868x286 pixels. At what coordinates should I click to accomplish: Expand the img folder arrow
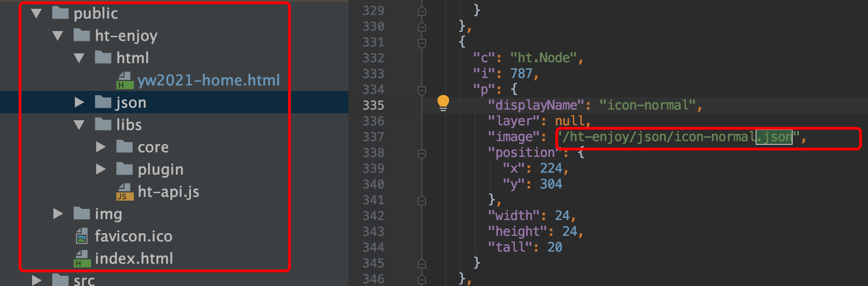[58, 214]
